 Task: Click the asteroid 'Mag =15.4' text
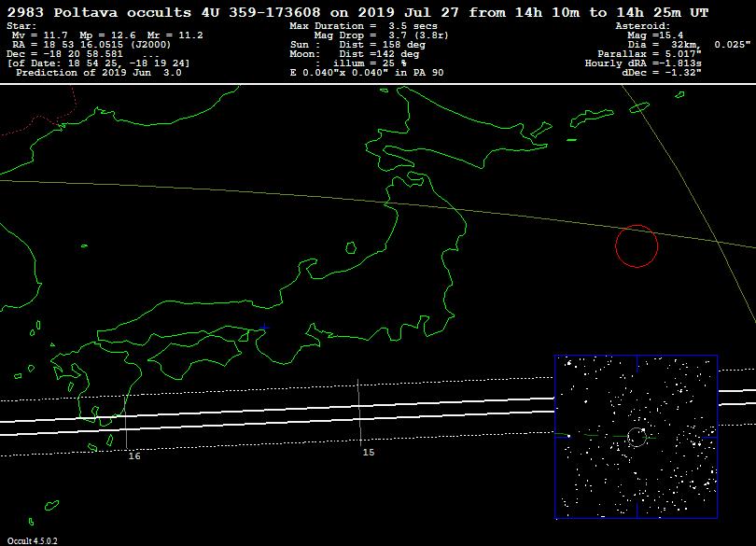tap(655, 35)
